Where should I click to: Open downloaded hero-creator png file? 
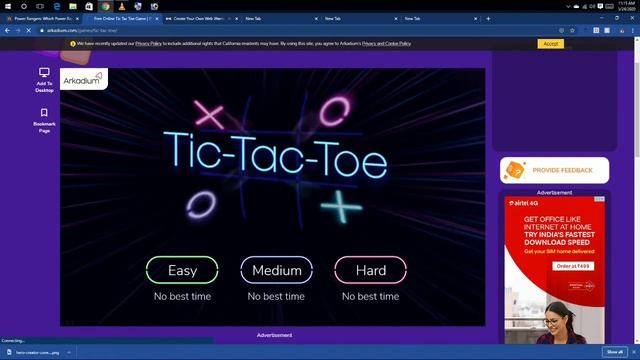34,352
